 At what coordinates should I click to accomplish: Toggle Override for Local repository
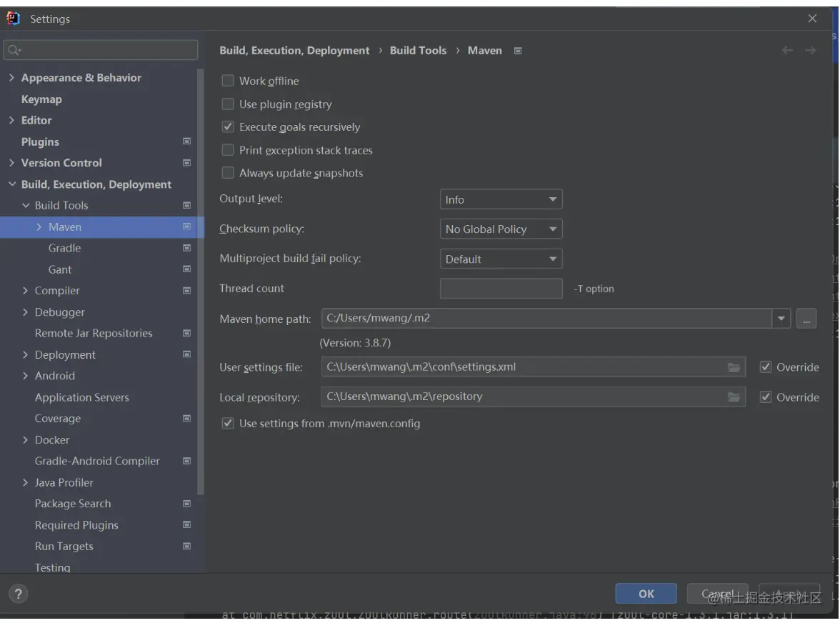click(x=766, y=397)
